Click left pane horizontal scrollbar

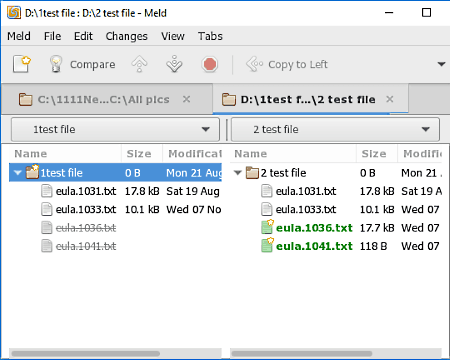(86, 353)
